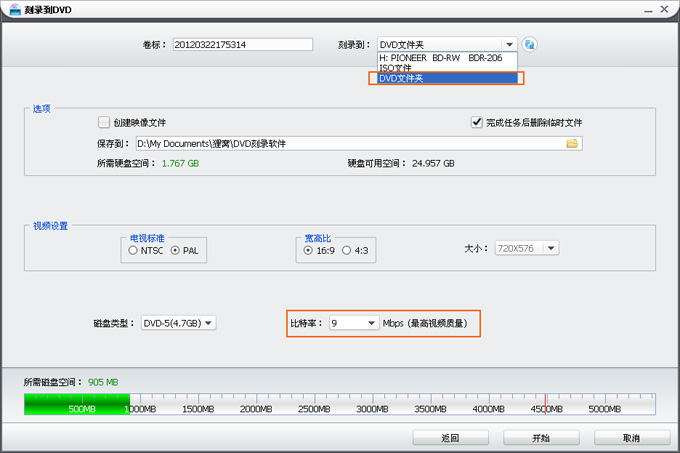Click the Mbps (最高视频质量) label

pos(425,323)
